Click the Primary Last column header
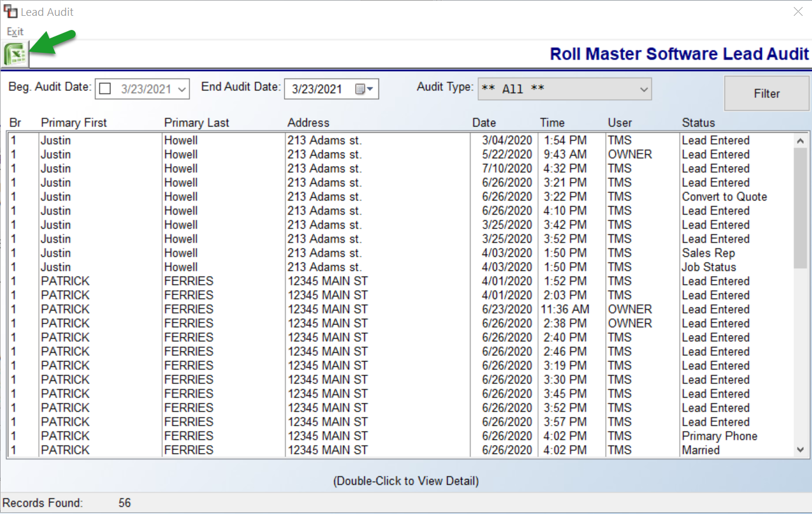Image resolution: width=812 pixels, height=514 pixels. [x=197, y=123]
